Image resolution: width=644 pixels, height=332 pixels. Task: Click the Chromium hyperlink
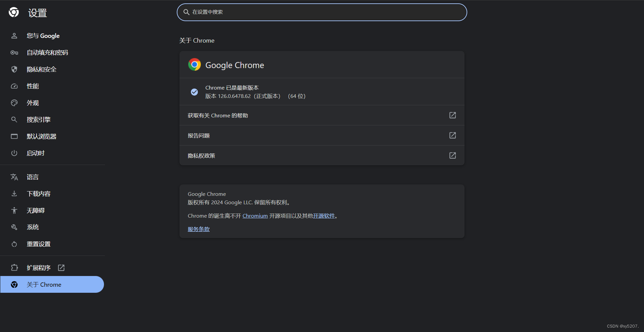pos(255,216)
